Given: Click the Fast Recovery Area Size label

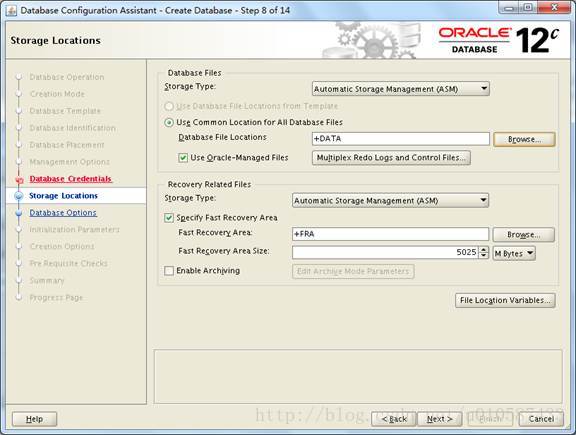Looking at the screenshot, I should click(224, 251).
